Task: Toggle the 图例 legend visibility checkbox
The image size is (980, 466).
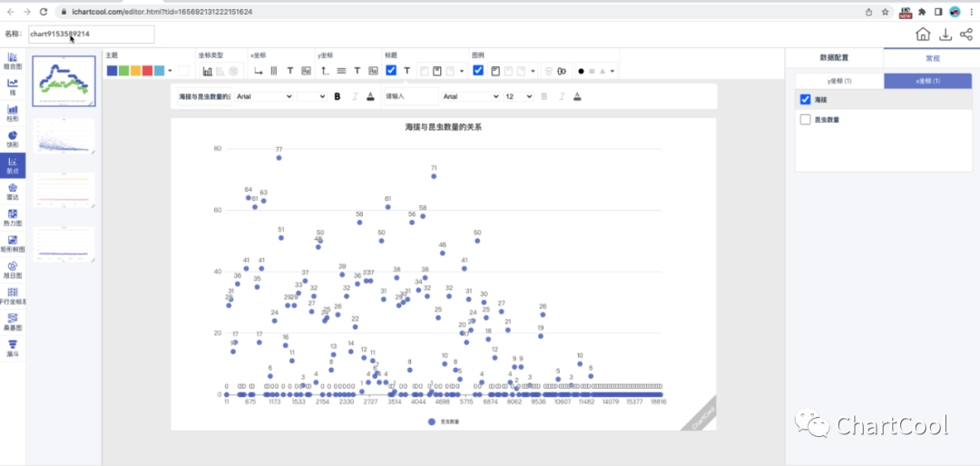Action: pos(478,70)
